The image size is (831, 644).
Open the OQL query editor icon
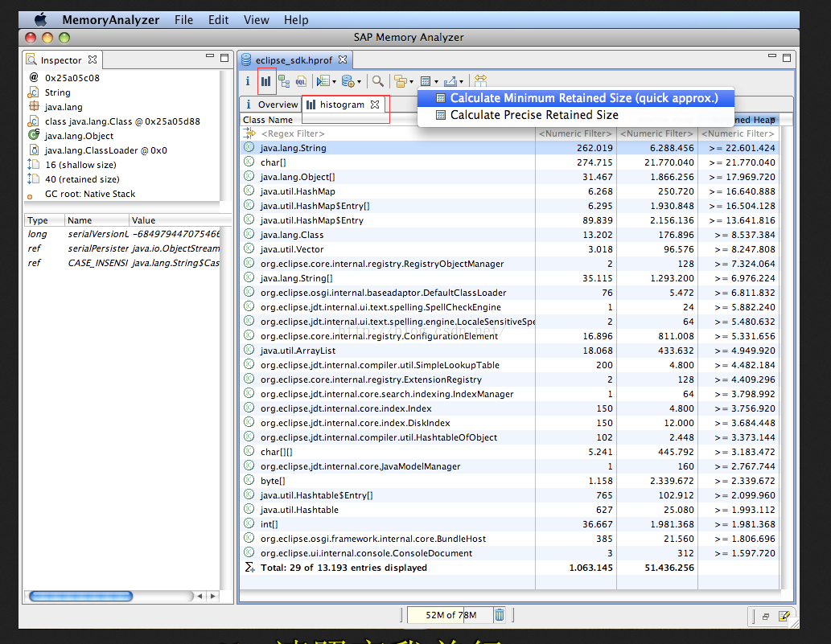pyautogui.click(x=301, y=81)
